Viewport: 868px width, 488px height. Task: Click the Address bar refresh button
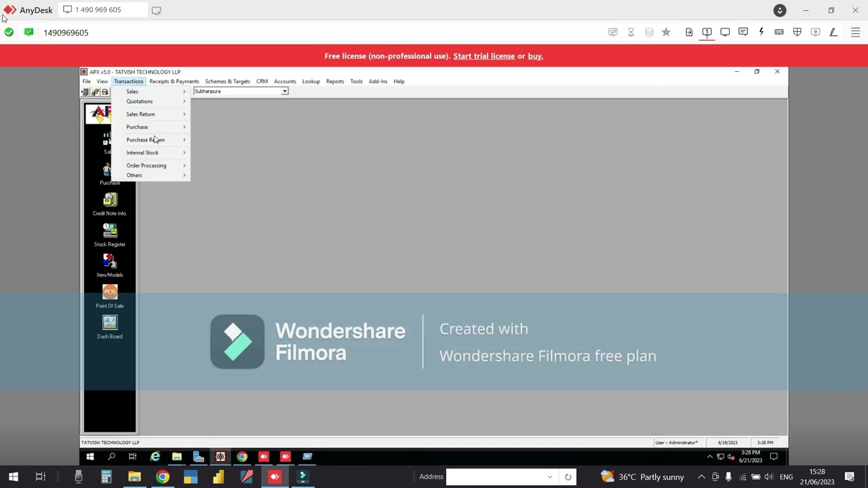click(568, 476)
